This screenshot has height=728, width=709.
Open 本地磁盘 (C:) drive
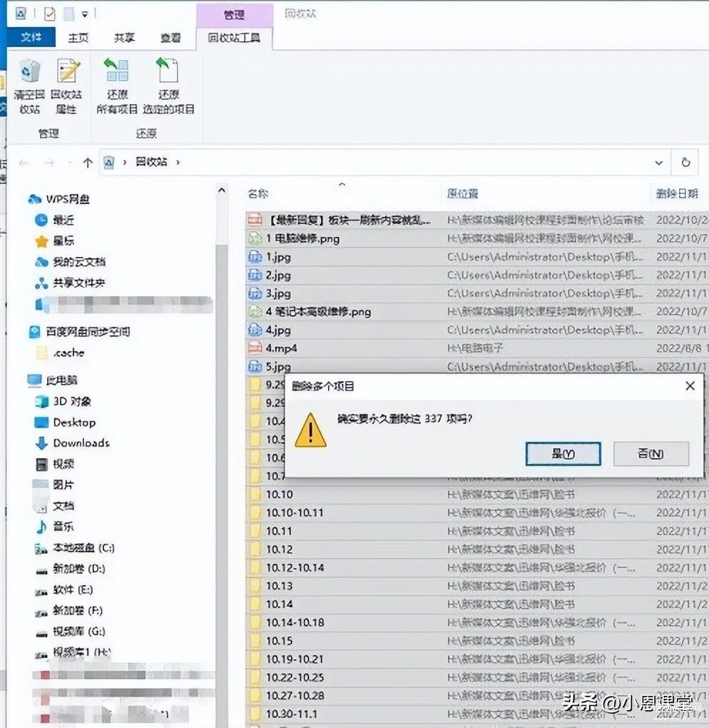83,548
